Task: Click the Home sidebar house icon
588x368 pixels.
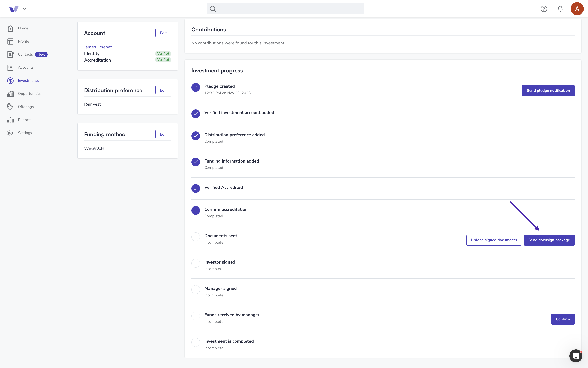Action: tap(10, 28)
